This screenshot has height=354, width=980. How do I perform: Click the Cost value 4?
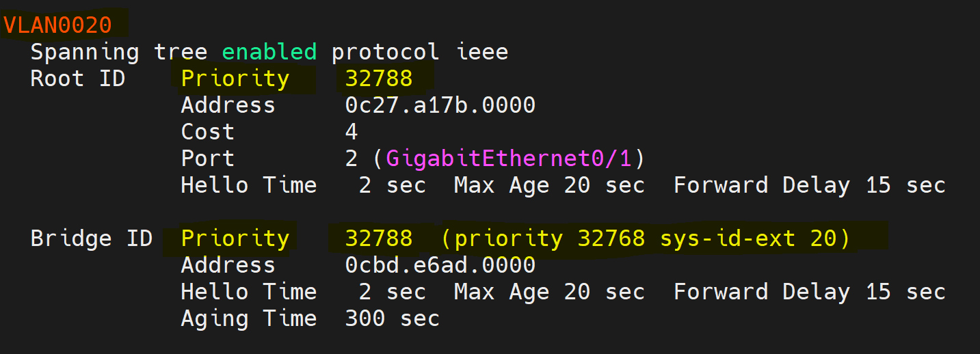click(x=352, y=132)
